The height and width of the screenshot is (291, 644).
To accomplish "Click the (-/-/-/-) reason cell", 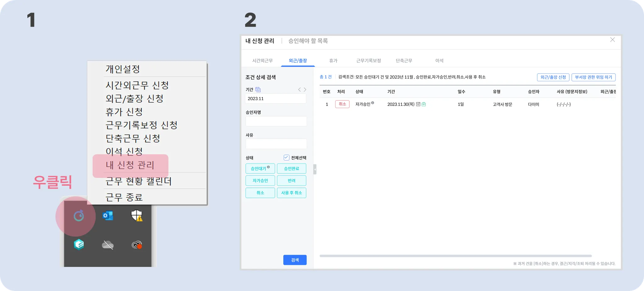I will (x=563, y=104).
